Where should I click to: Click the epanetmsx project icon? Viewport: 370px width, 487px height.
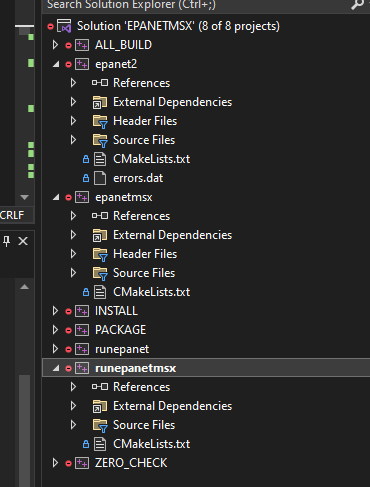[82, 197]
